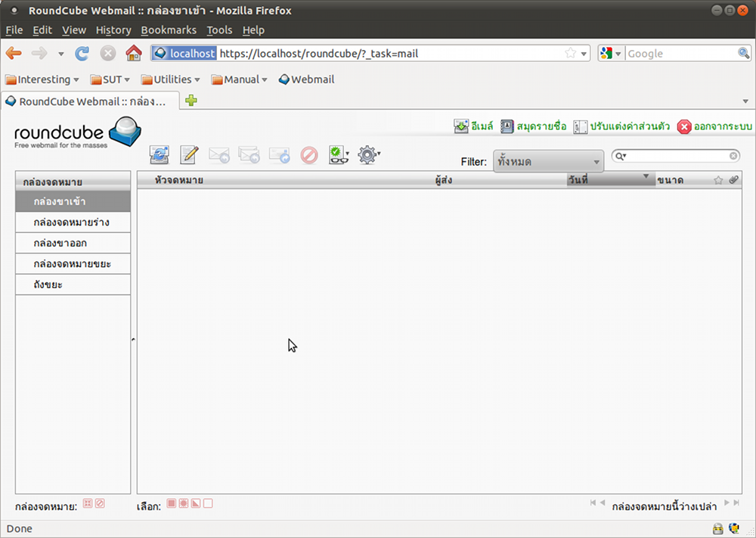This screenshot has height=538, width=756.
Task: Click the reply to sender icon
Action: point(219,155)
